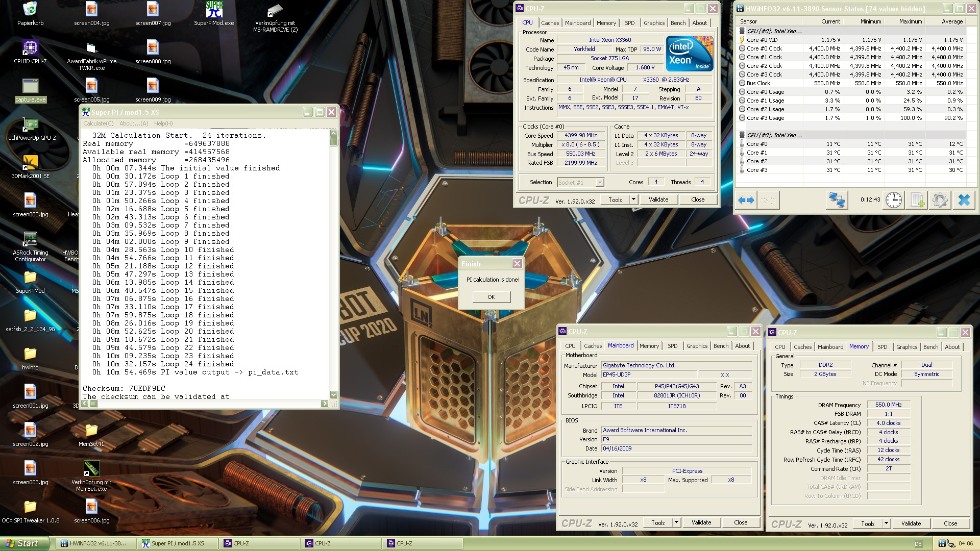Click the Windows Start button

(25, 543)
